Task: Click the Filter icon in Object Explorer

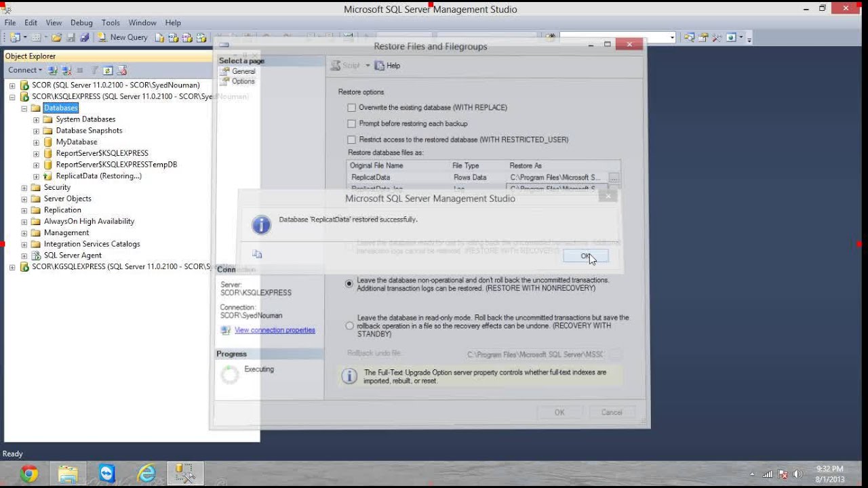Action: tap(94, 70)
